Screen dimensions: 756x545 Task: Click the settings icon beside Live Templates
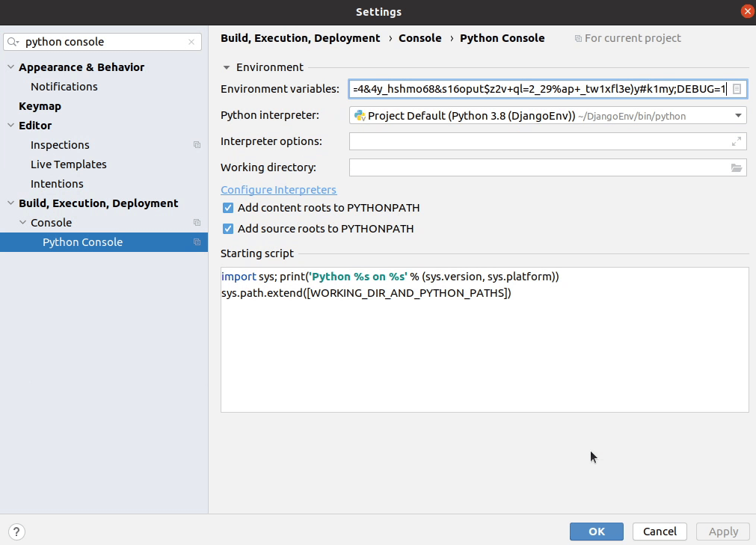[197, 164]
